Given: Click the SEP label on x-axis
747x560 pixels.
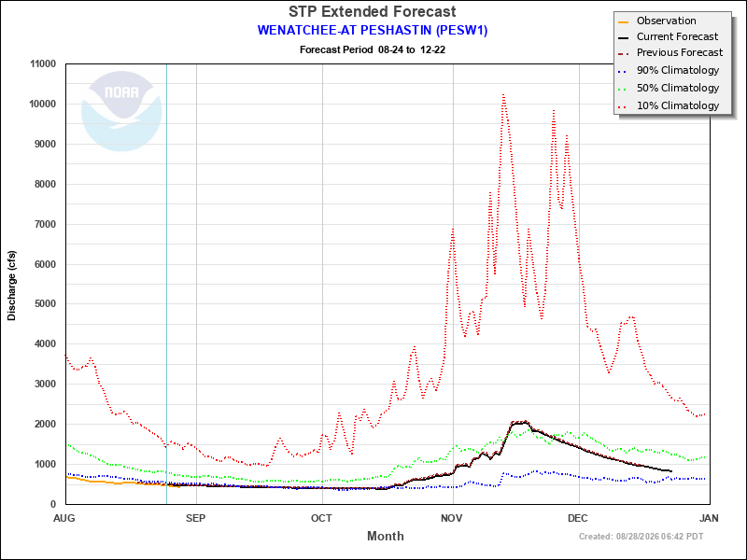Looking at the screenshot, I should [x=195, y=518].
